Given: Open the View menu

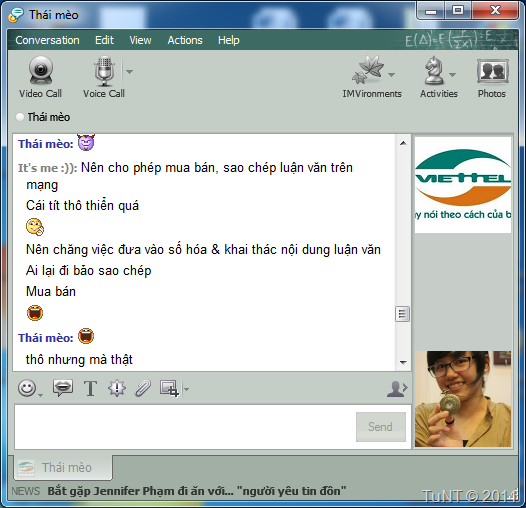Looking at the screenshot, I should (x=140, y=40).
